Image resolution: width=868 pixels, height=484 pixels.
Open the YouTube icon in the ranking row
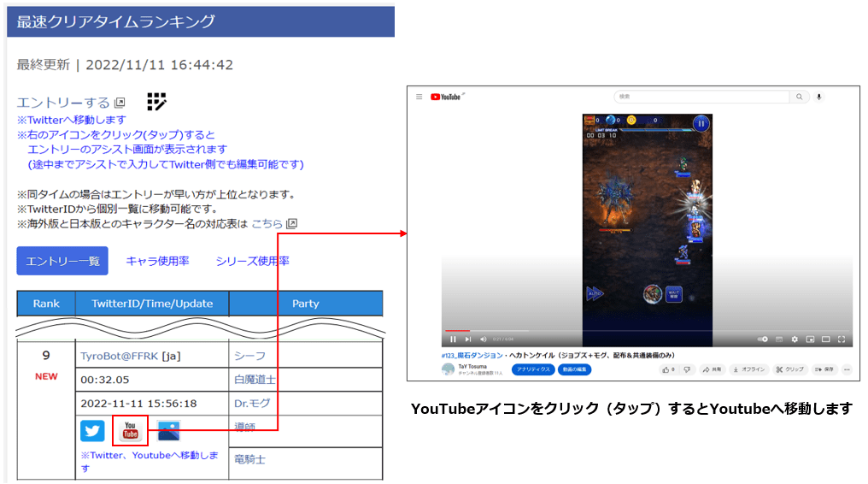point(131,431)
